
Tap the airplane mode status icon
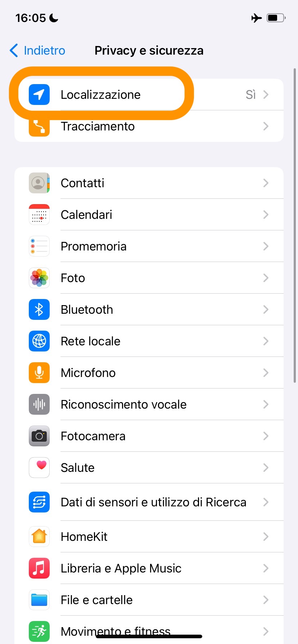tap(256, 18)
